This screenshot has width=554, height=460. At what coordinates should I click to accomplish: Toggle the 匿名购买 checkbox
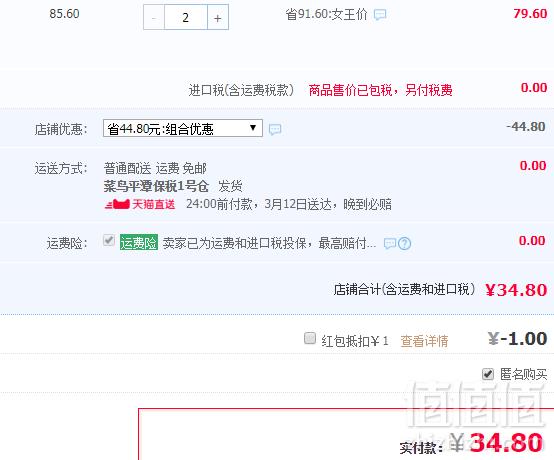(x=488, y=374)
